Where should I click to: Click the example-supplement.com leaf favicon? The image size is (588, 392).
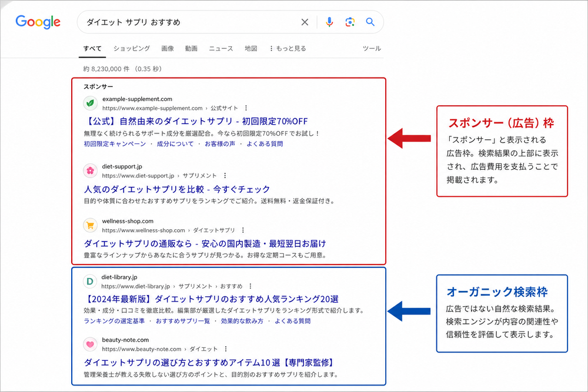coord(90,103)
